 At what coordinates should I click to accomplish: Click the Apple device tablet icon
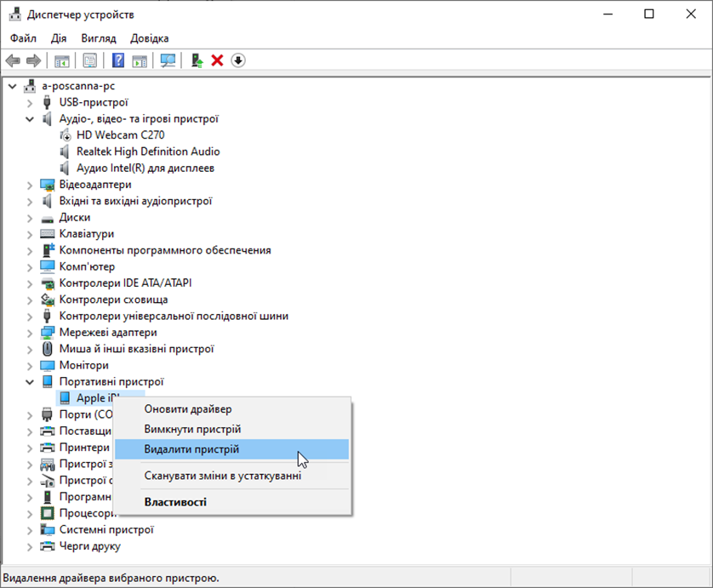65,398
